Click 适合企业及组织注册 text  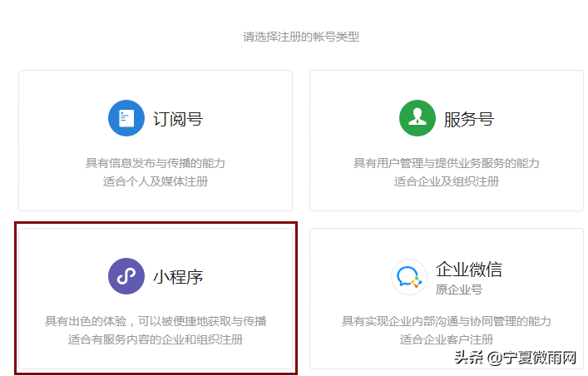coord(447,181)
